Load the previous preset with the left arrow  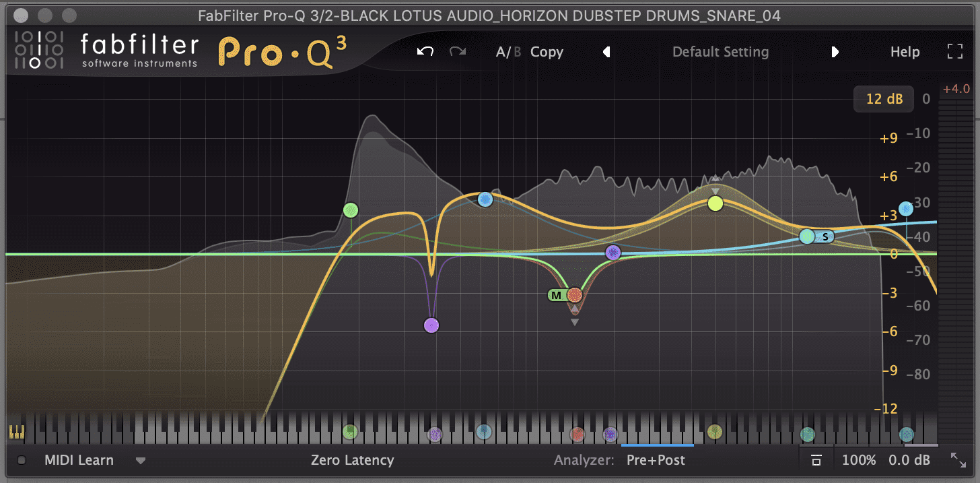pos(606,52)
